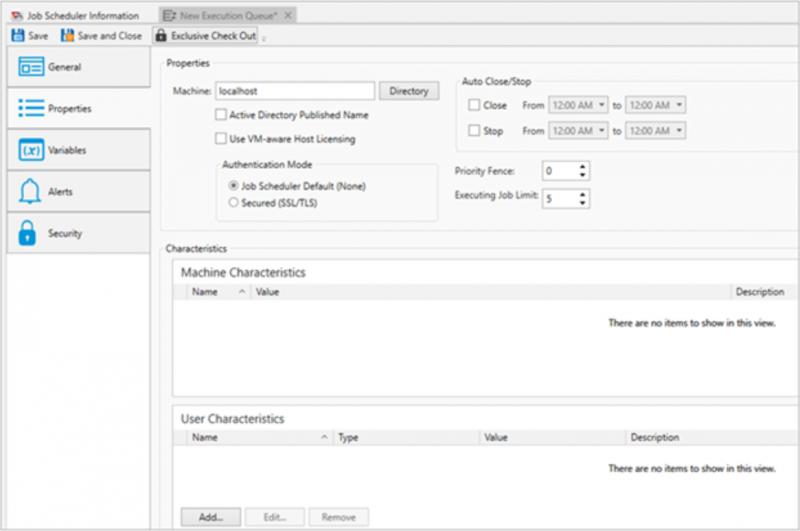The height and width of the screenshot is (531, 800).
Task: Expand the Stop From time dropdown
Action: tap(602, 131)
